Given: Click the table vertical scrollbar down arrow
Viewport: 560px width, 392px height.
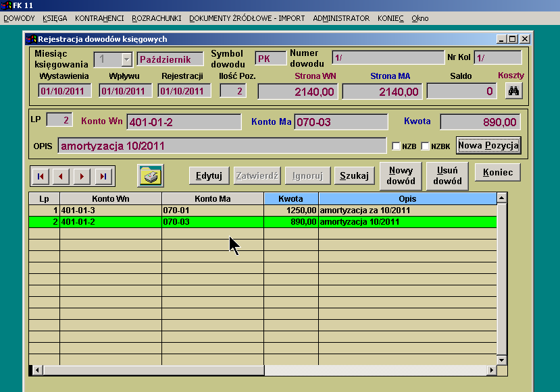Looking at the screenshot, I should tap(502, 360).
